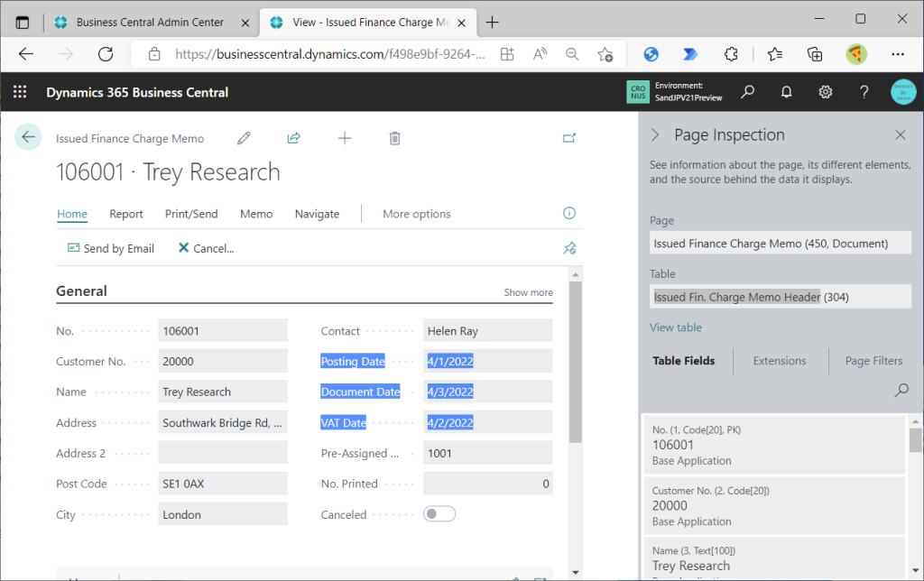Screen dimensions: 924x581
Task: Click the zoom magnifier in address bar
Action: [x=571, y=54]
